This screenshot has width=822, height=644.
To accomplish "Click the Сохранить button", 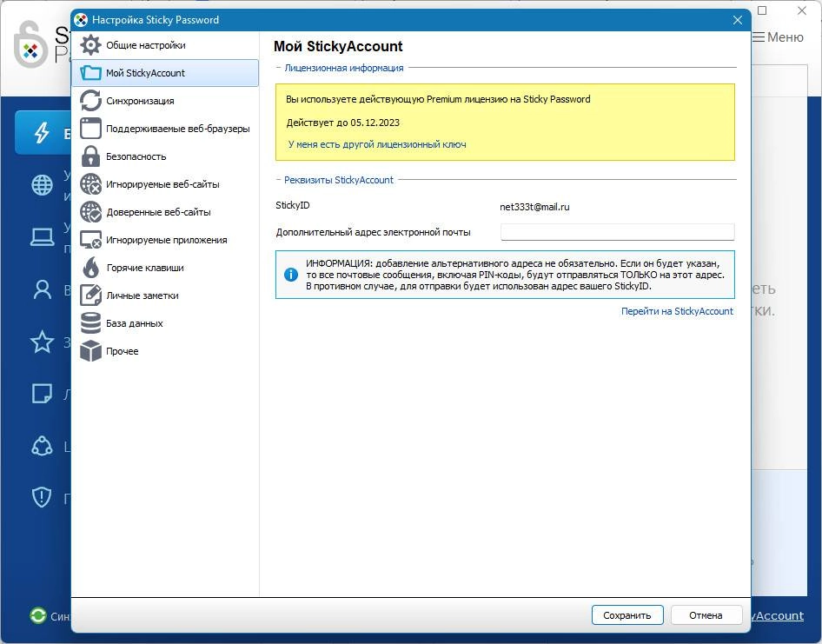I will 627,615.
